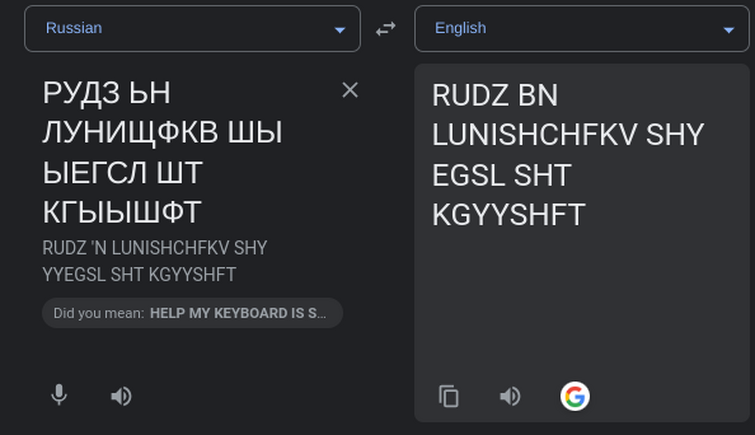Click the transliteration text under source input
Viewport: 755px width, 435px height.
(x=155, y=260)
